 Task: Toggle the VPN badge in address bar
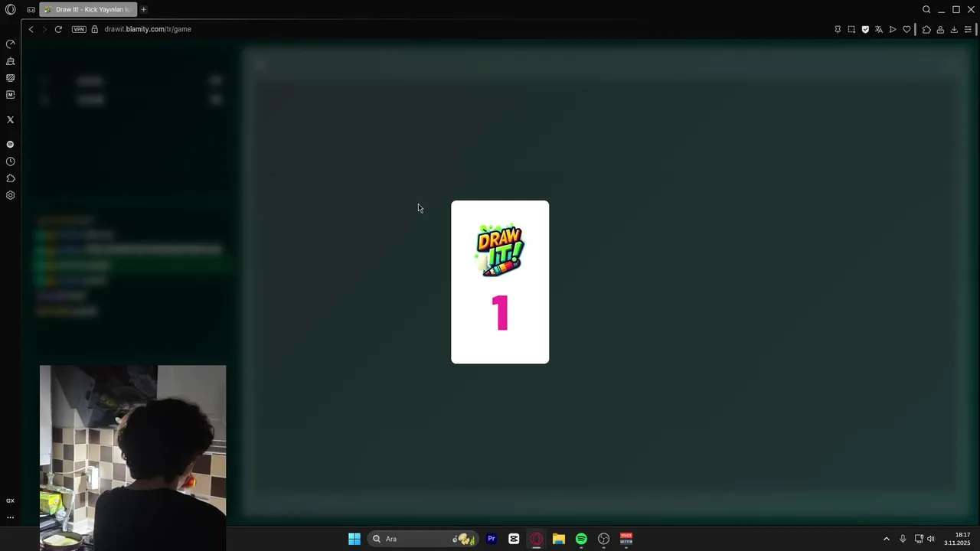pos(79,29)
